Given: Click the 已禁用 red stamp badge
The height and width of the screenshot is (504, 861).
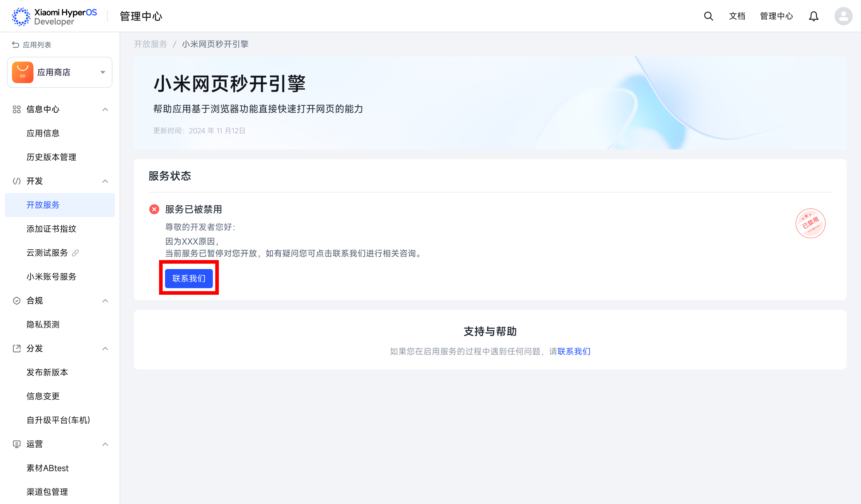Looking at the screenshot, I should pyautogui.click(x=810, y=223).
